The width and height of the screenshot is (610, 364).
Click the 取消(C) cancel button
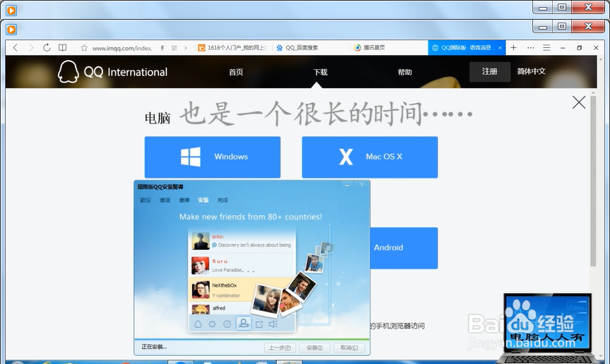coord(349,347)
